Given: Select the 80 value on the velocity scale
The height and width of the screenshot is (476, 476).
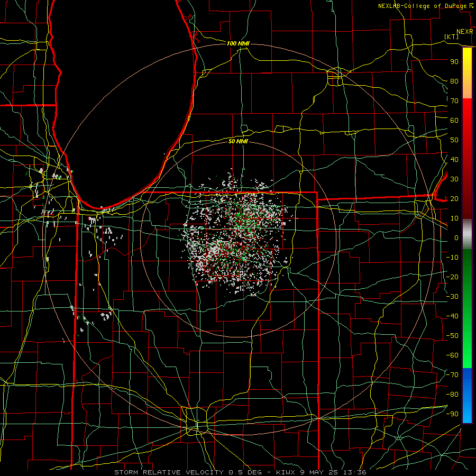Looking at the screenshot, I should click(x=454, y=81).
